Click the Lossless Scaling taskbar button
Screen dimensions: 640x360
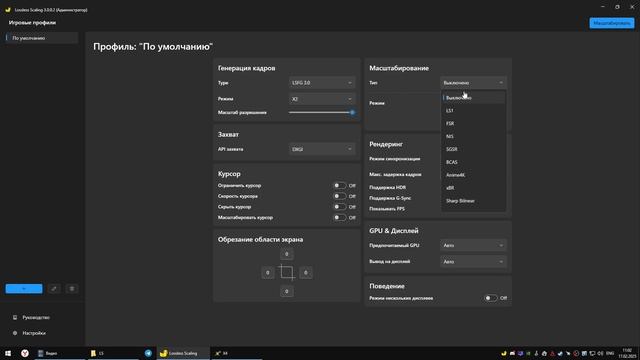tap(183, 353)
